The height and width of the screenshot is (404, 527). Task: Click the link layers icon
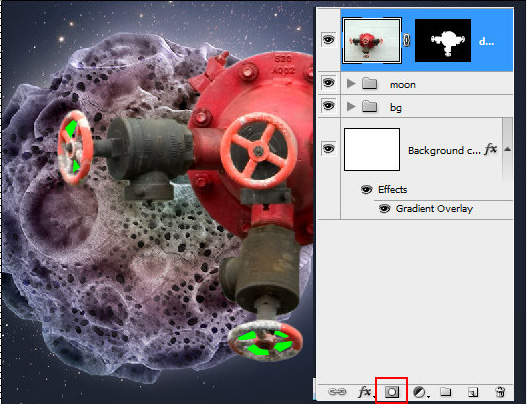pyautogui.click(x=337, y=392)
